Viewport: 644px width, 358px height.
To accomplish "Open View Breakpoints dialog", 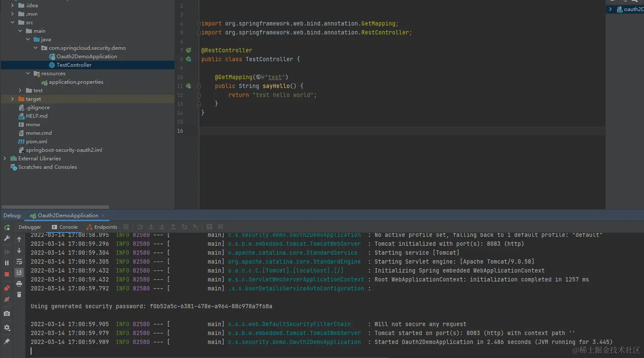I will coord(7,288).
